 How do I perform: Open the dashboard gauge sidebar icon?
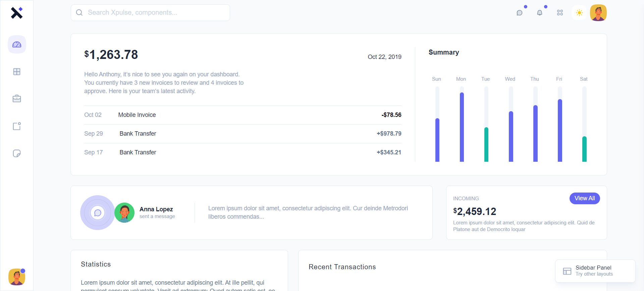(17, 45)
